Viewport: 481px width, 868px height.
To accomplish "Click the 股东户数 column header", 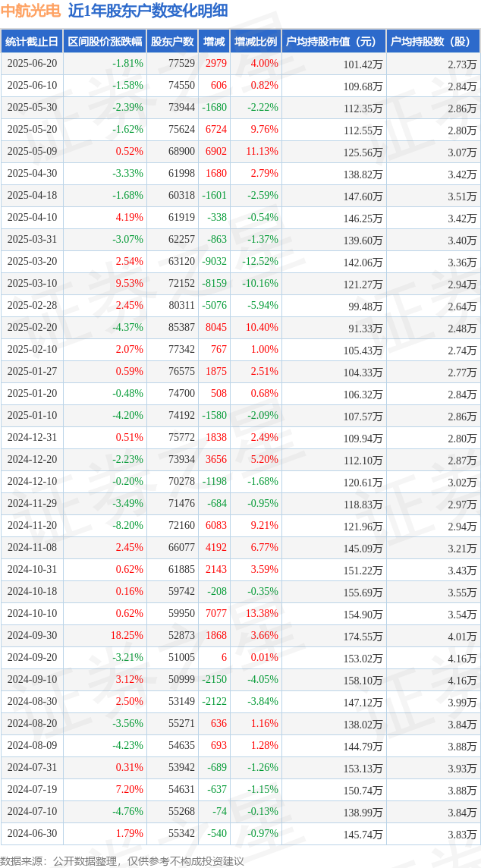I will 173,42.
